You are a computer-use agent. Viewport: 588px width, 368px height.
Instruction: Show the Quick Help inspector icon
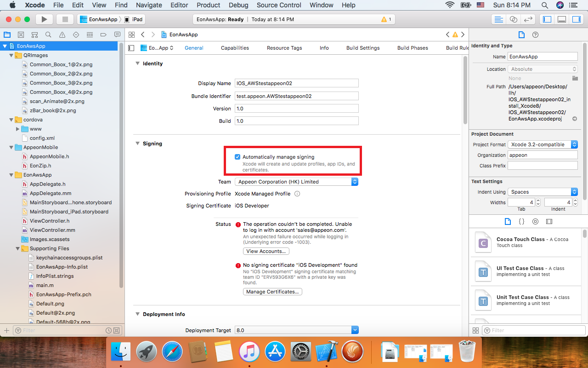(x=535, y=34)
